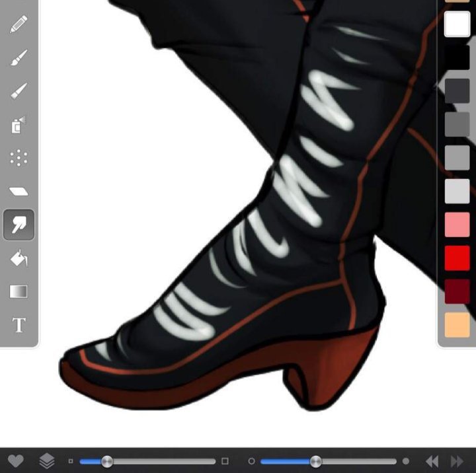This screenshot has height=473, width=476.
Task: Select the Text tool
Action: tap(19, 325)
